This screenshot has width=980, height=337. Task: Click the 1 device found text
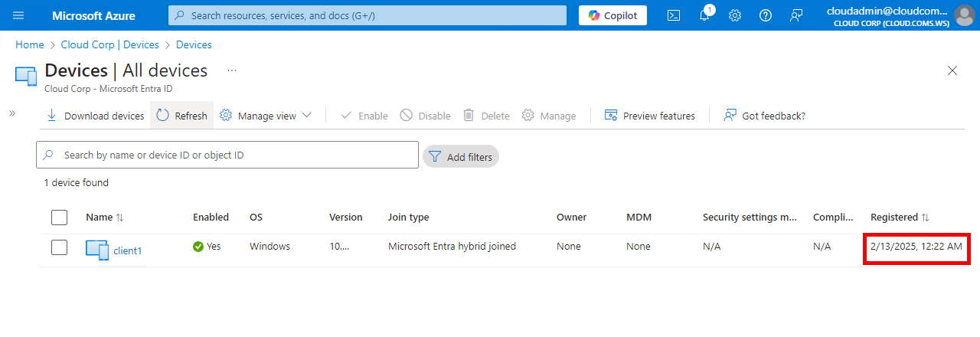pos(77,183)
